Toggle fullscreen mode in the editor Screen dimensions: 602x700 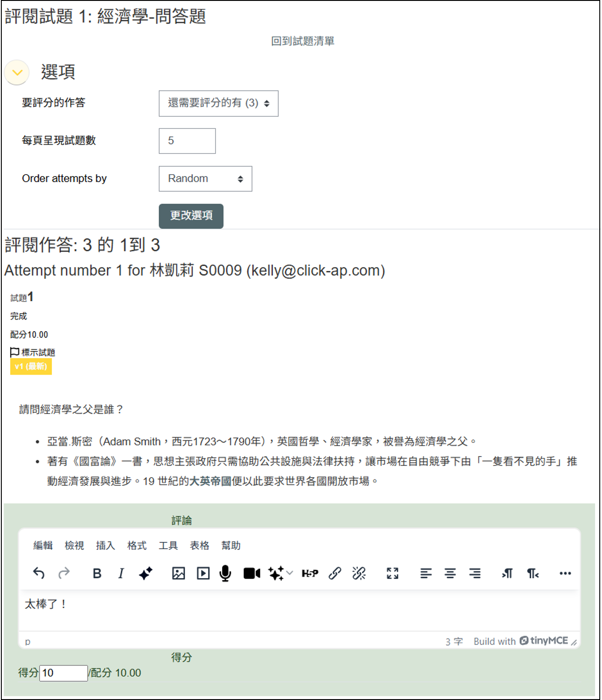[x=393, y=573]
